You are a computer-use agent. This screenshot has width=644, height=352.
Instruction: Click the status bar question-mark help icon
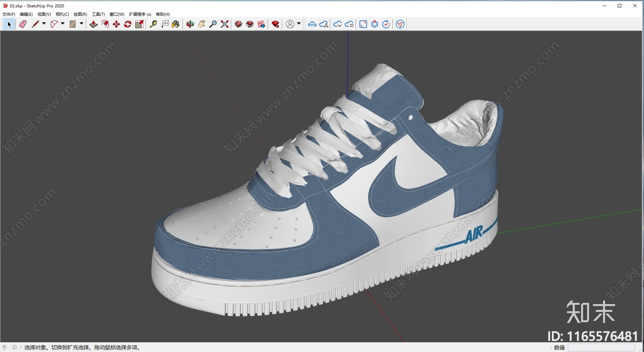tap(4, 347)
